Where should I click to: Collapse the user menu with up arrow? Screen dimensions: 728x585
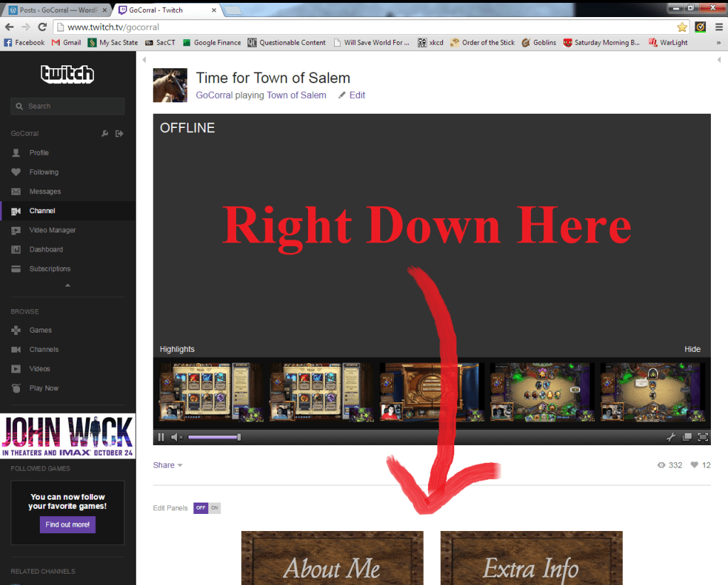68,285
